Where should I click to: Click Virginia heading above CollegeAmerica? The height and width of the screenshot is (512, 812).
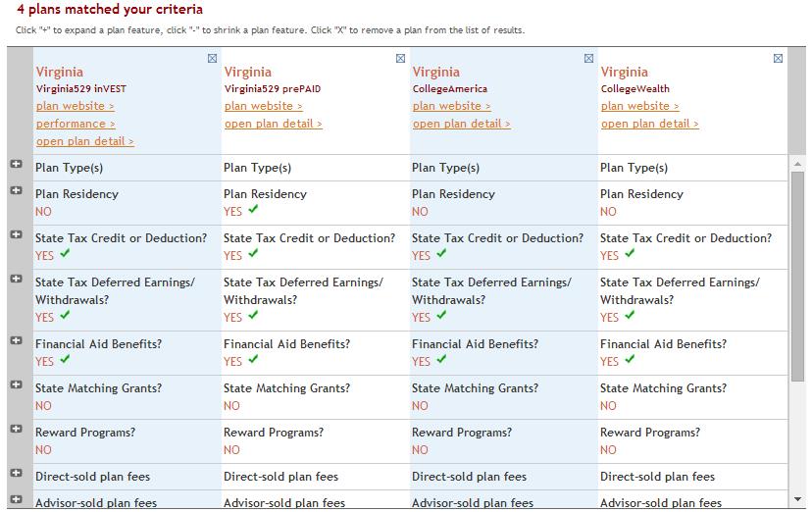point(436,72)
